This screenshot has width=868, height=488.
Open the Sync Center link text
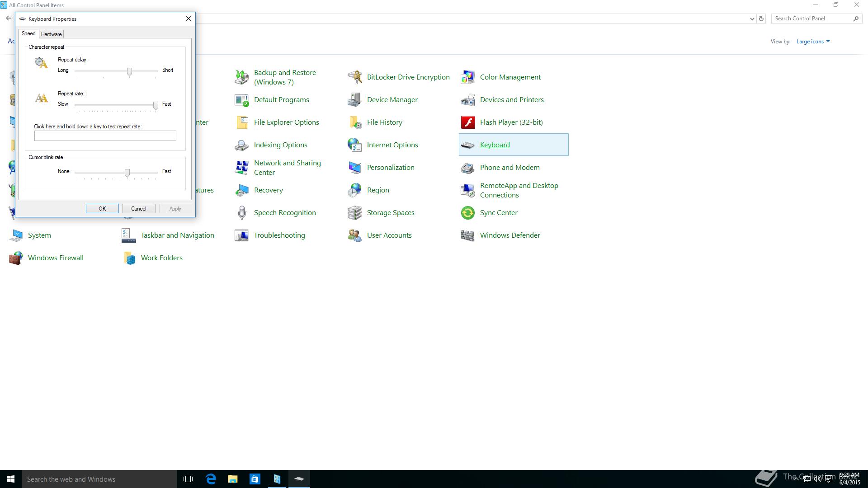499,213
